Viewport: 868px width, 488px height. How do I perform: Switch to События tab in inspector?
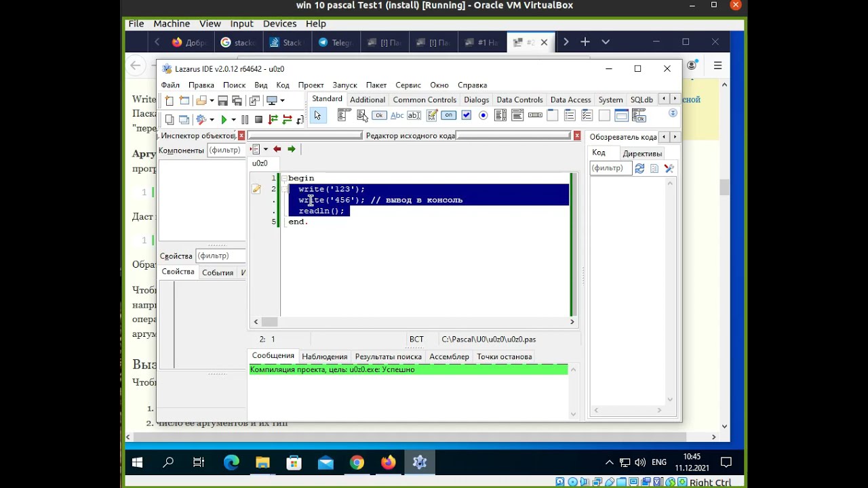pyautogui.click(x=218, y=272)
